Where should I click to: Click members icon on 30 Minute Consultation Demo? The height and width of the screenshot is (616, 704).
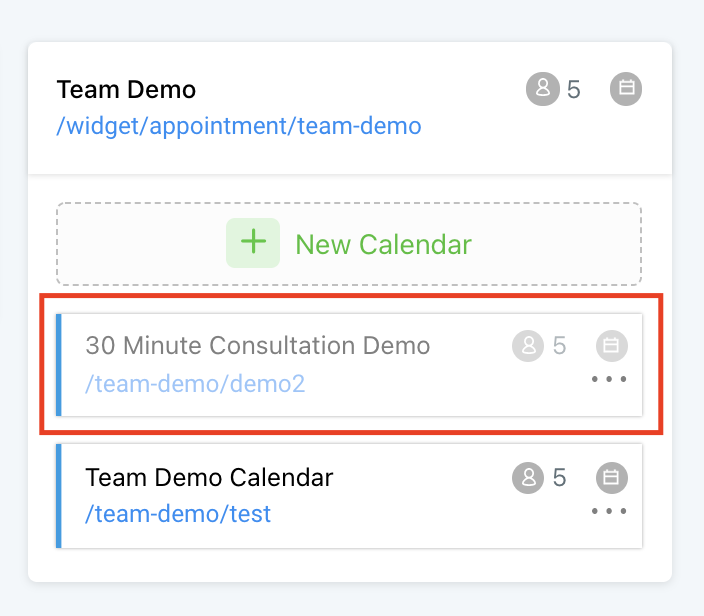point(528,346)
